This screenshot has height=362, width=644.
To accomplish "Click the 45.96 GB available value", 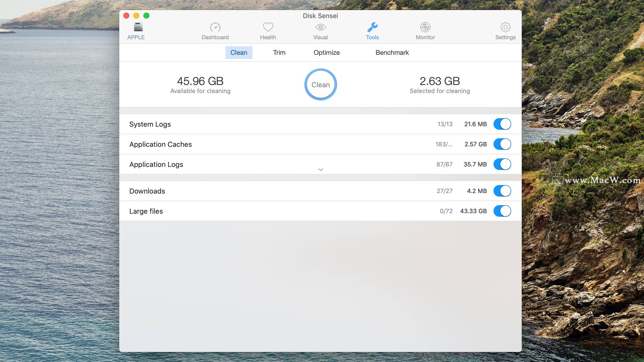I will 200,81.
